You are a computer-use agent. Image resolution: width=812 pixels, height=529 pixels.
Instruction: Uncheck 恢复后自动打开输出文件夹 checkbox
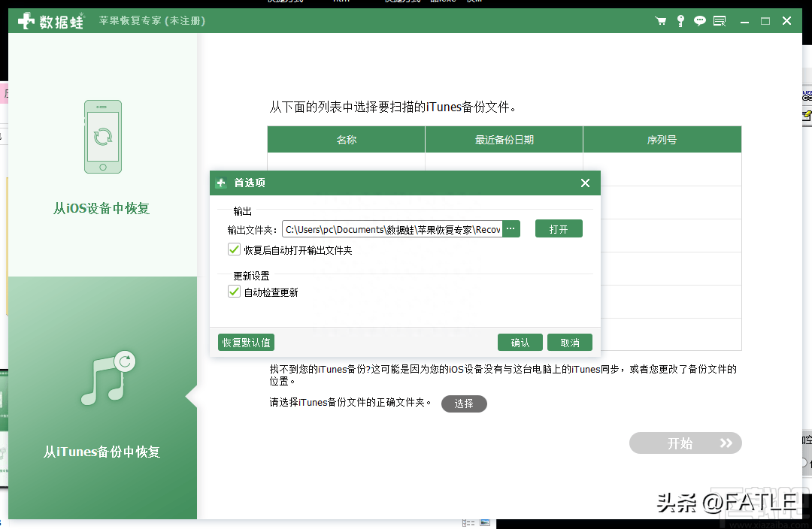(x=234, y=249)
